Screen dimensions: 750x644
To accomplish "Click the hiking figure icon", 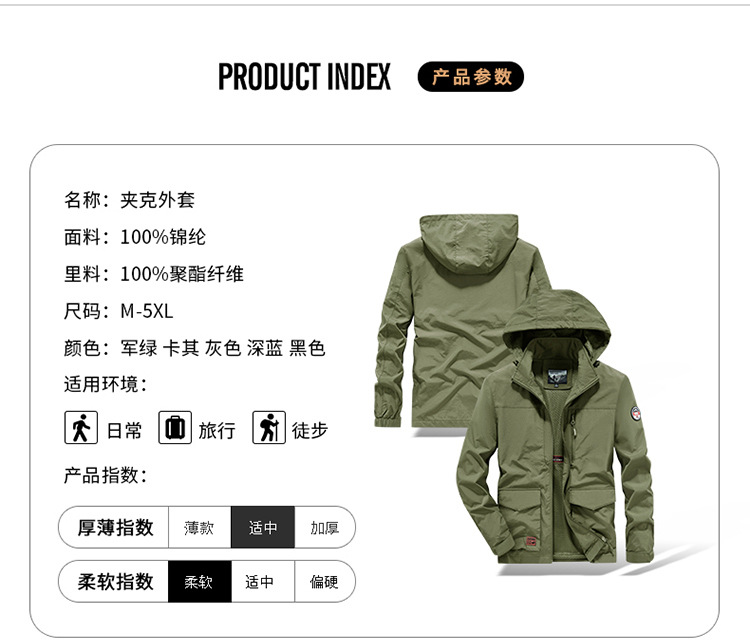I will point(269,427).
